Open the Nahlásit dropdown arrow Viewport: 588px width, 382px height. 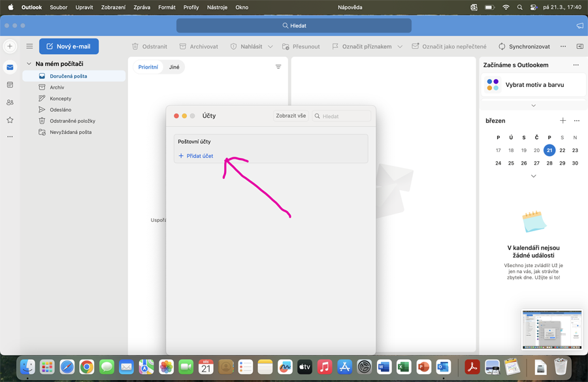point(270,46)
